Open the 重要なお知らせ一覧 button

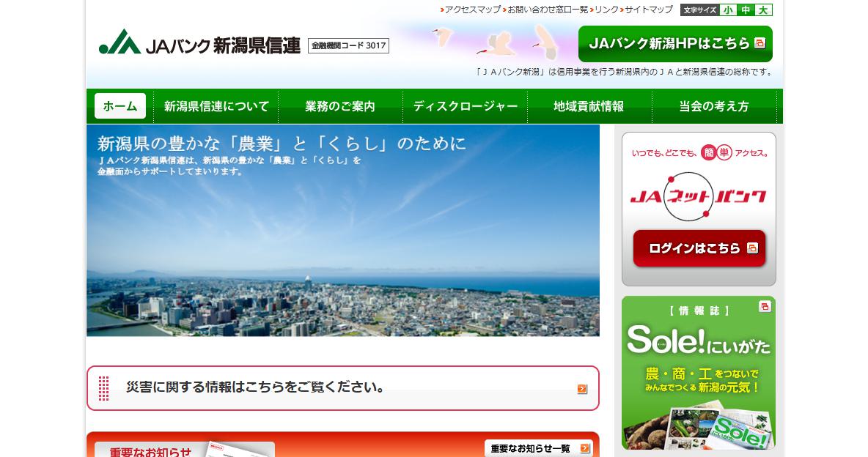(x=539, y=448)
